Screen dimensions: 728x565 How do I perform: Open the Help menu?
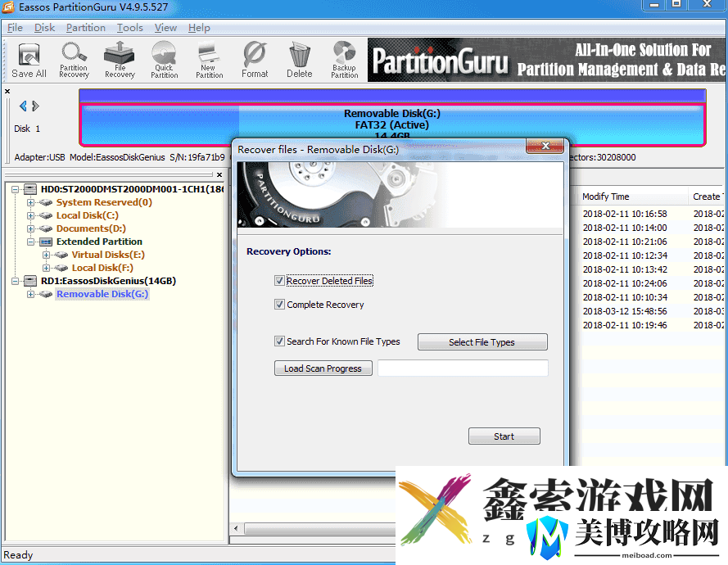coord(199,28)
